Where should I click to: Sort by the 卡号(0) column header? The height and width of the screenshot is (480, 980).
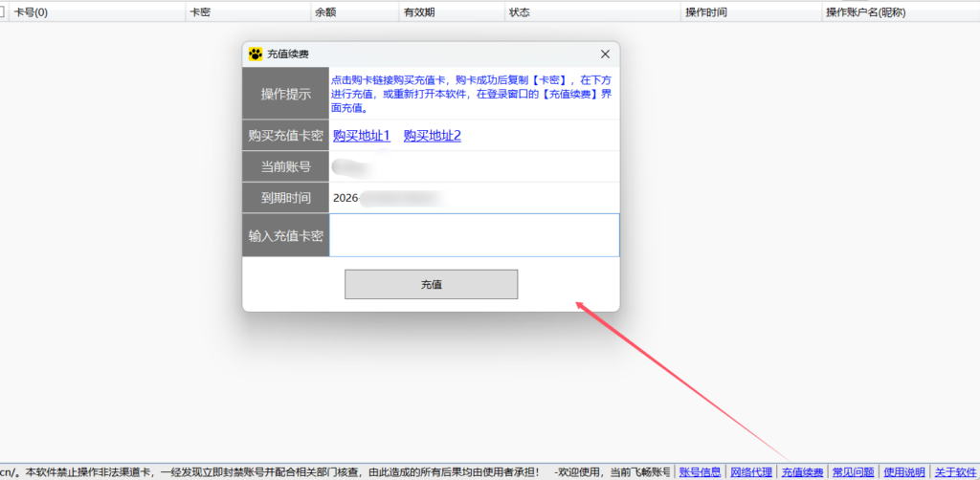(x=99, y=11)
